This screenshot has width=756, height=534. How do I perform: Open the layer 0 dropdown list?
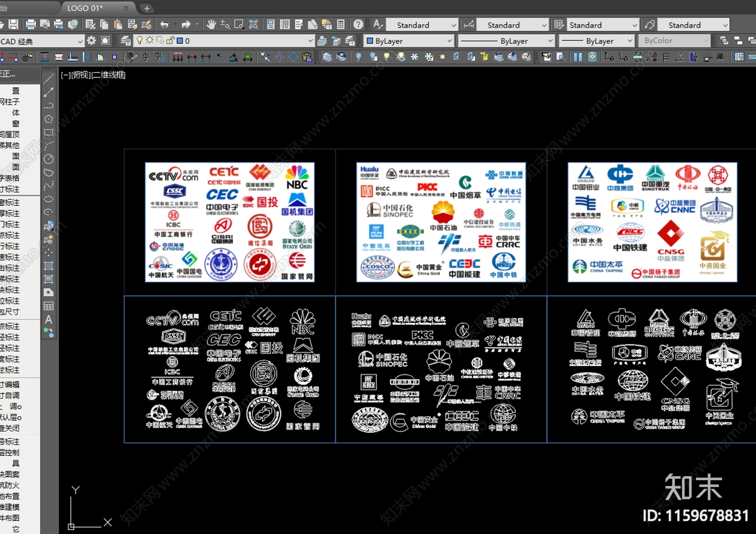tap(310, 41)
